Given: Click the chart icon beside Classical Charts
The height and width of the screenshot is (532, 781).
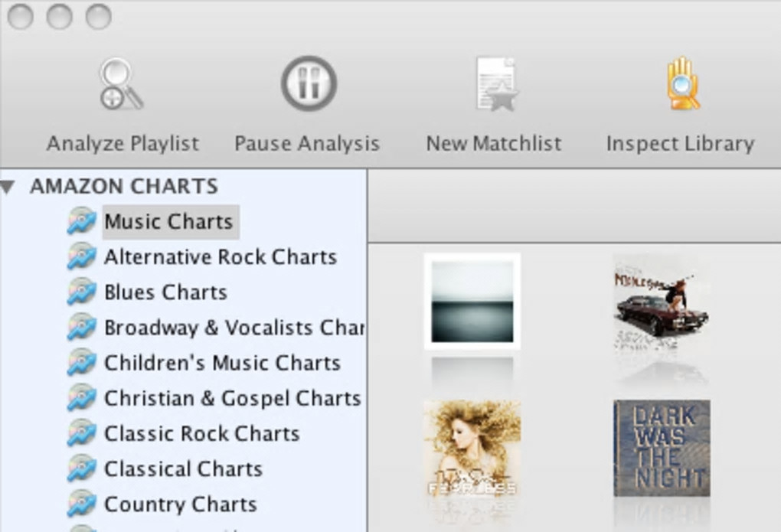Looking at the screenshot, I should tap(81, 468).
